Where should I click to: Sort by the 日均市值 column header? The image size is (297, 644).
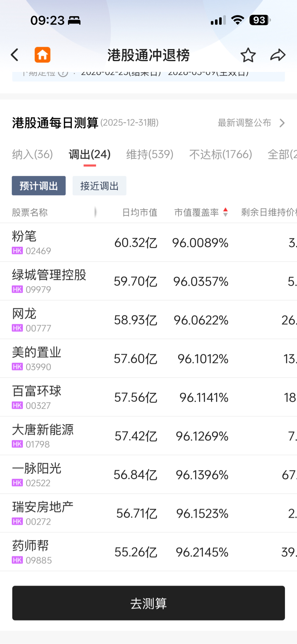tap(140, 212)
